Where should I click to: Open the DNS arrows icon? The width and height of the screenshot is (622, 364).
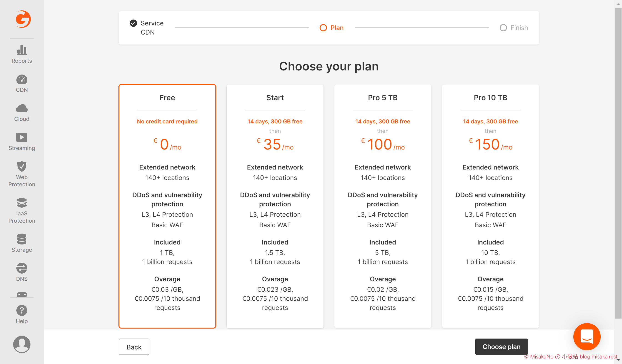[x=22, y=268]
